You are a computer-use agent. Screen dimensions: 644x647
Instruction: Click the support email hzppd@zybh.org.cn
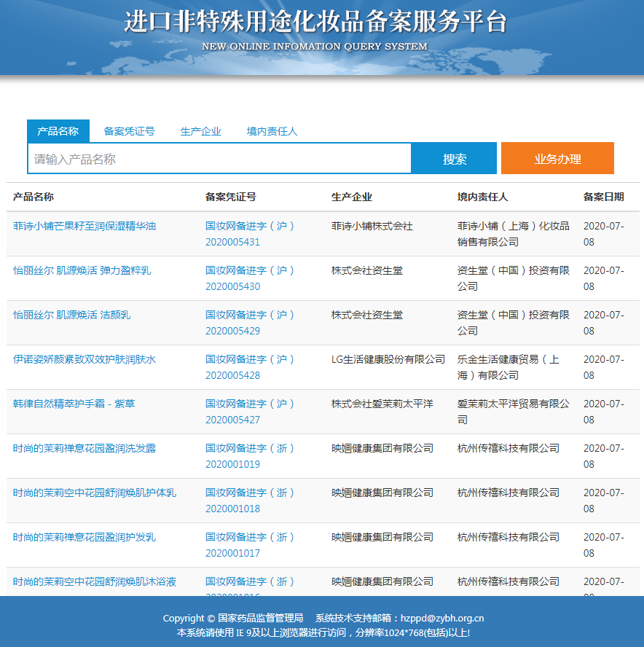[442, 618]
